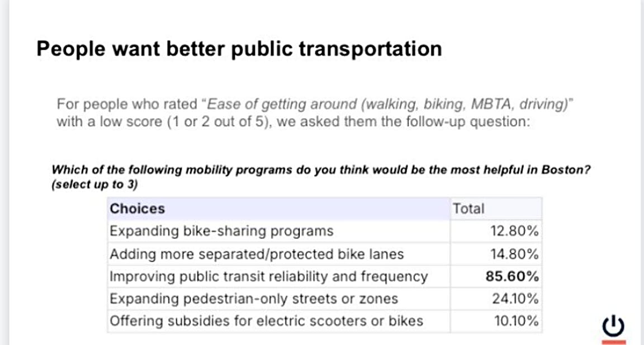Image resolution: width=644 pixels, height=345 pixels.
Task: Select the bold mobility programs question line
Action: point(320,170)
